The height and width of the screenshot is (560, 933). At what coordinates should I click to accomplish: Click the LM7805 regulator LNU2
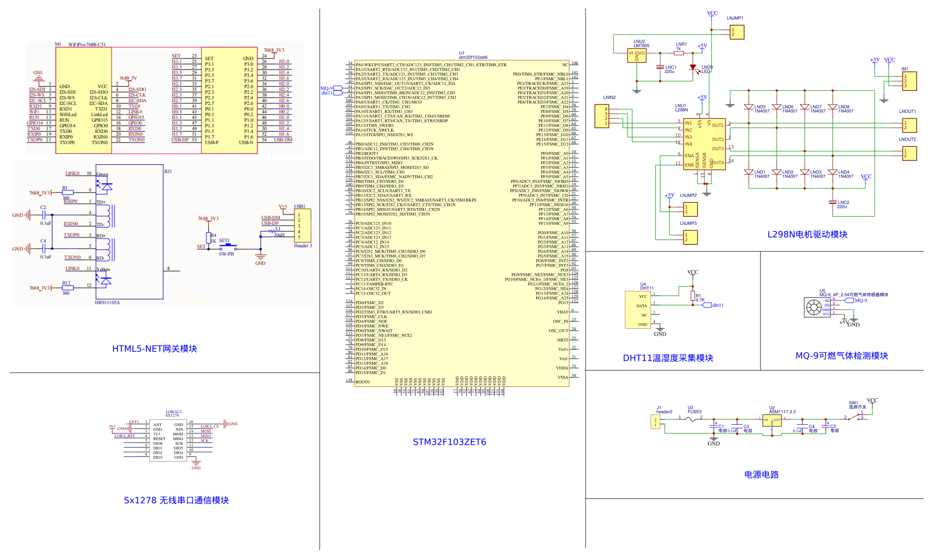(x=636, y=56)
